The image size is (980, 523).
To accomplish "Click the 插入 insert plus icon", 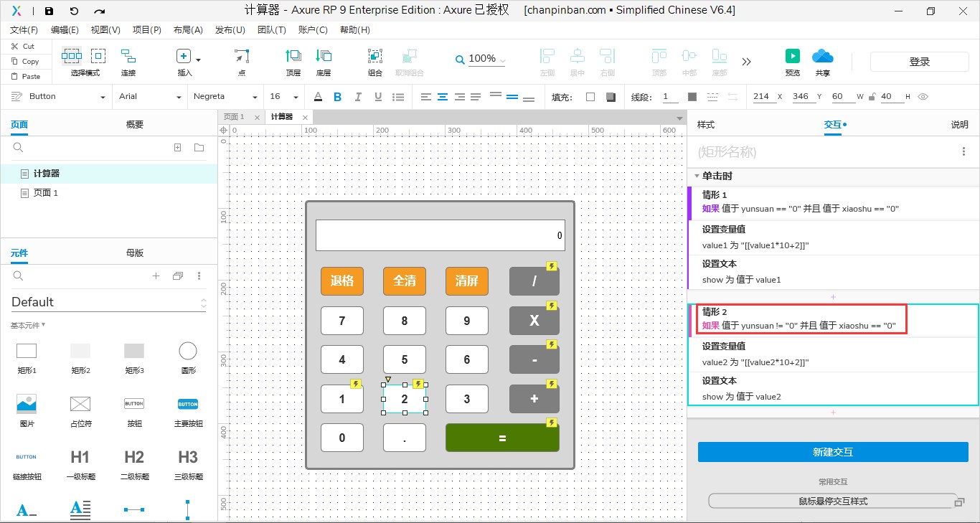I will (184, 56).
